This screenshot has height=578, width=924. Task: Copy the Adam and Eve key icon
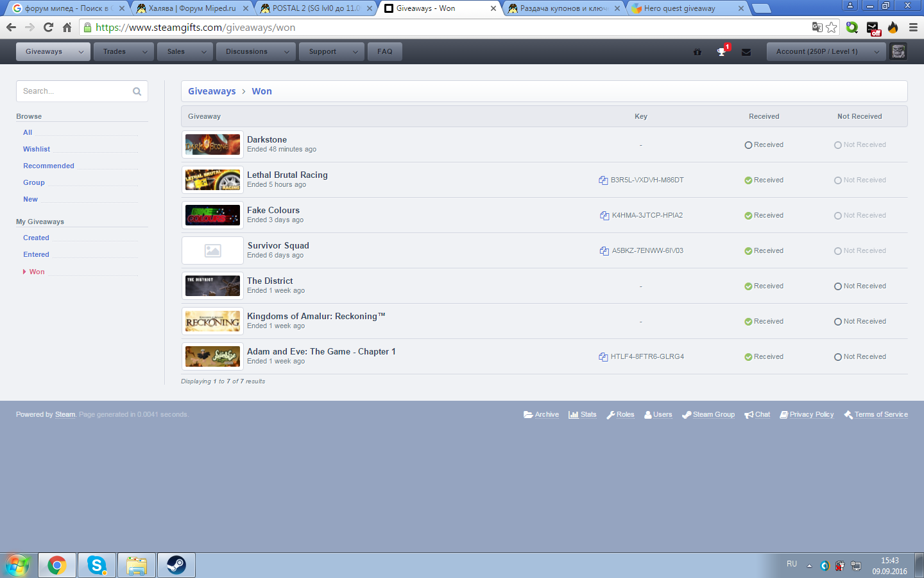coord(603,357)
